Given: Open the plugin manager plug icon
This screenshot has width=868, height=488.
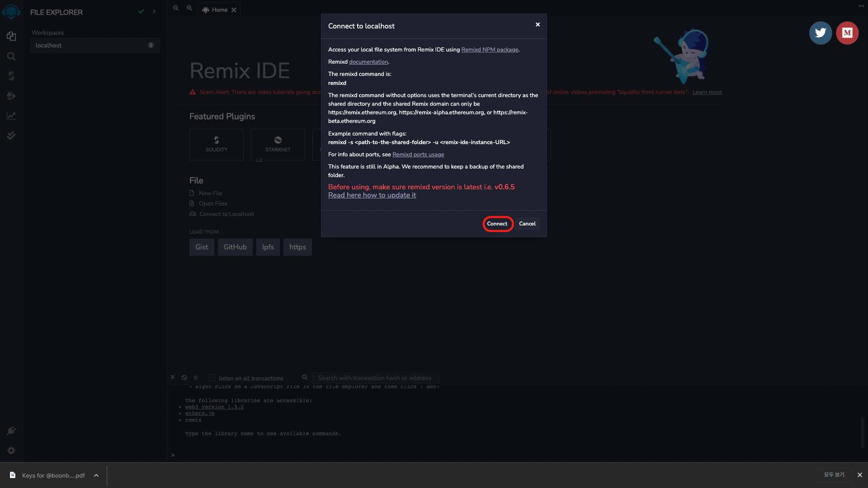Looking at the screenshot, I should tap(11, 431).
